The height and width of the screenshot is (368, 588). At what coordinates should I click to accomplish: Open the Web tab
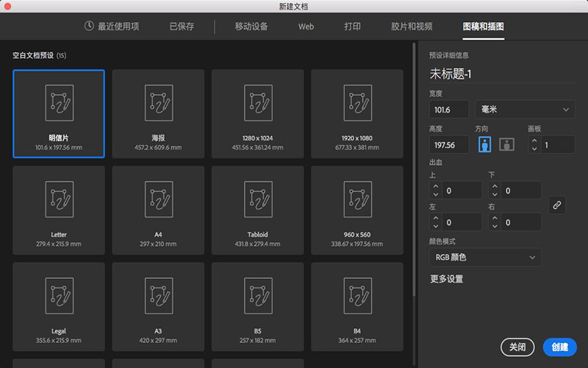point(306,26)
